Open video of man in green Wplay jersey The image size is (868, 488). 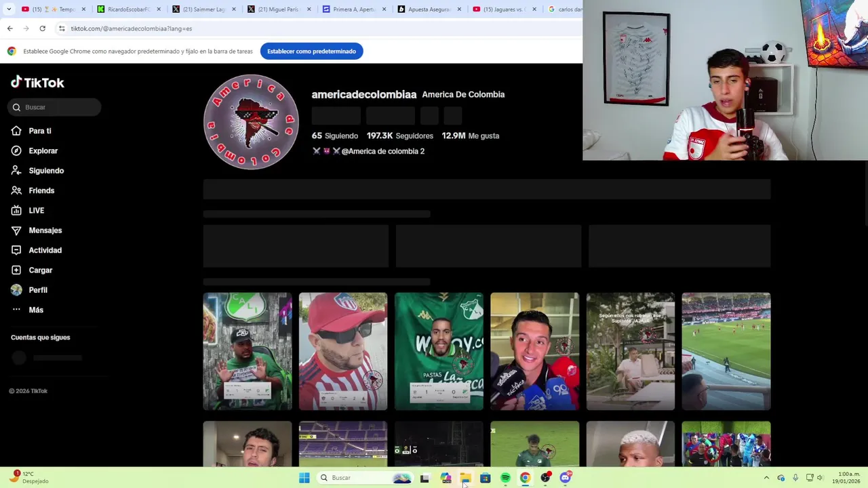click(439, 351)
